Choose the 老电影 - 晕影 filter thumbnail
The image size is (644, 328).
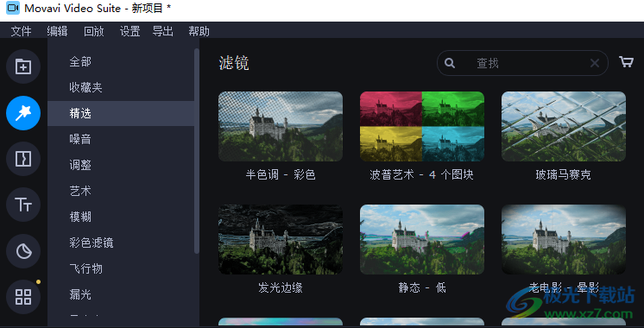[564, 239]
